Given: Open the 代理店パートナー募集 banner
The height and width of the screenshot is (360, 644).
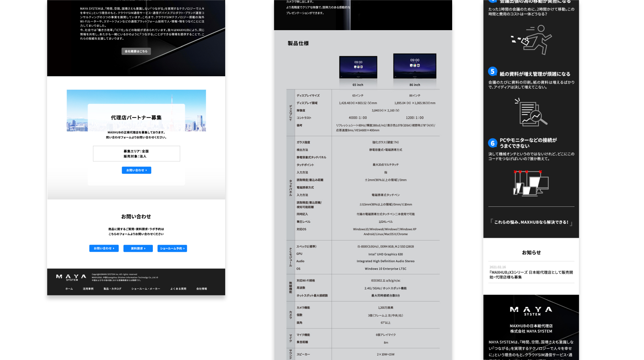Looking at the screenshot, I should point(136,111).
